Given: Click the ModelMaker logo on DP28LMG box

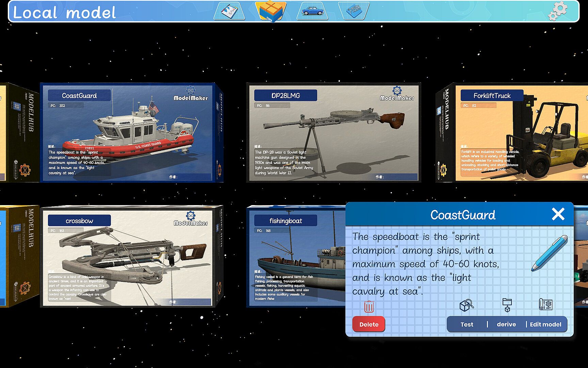Looking at the screenshot, I should 397,94.
